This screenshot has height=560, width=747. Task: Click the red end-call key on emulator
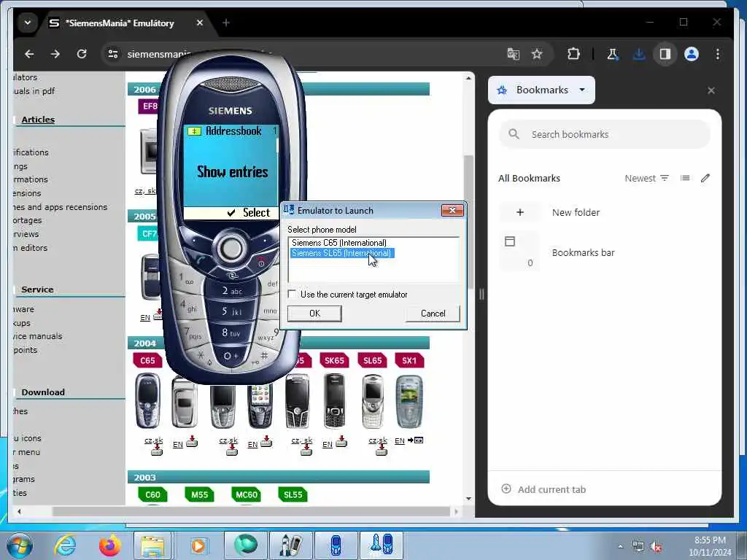(x=261, y=262)
